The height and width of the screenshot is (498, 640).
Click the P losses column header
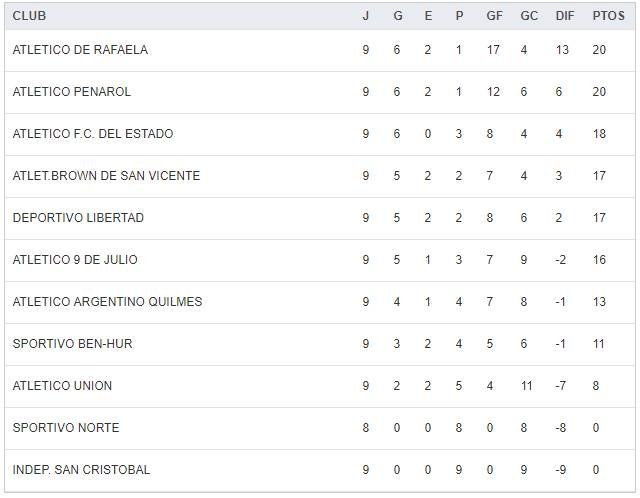click(x=459, y=16)
